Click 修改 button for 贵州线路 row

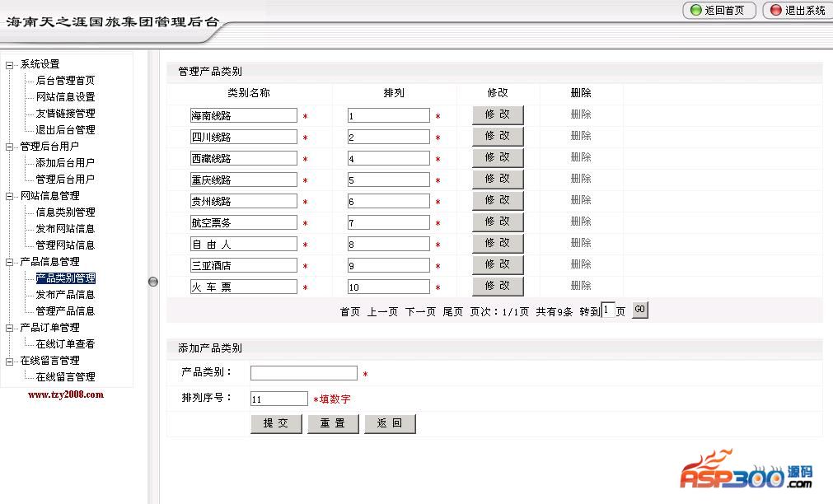pyautogui.click(x=498, y=200)
